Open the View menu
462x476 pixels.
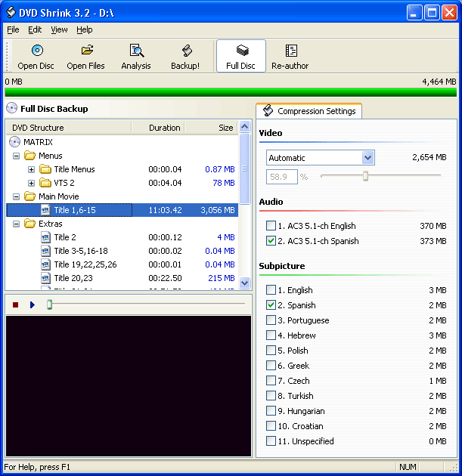coord(59,29)
